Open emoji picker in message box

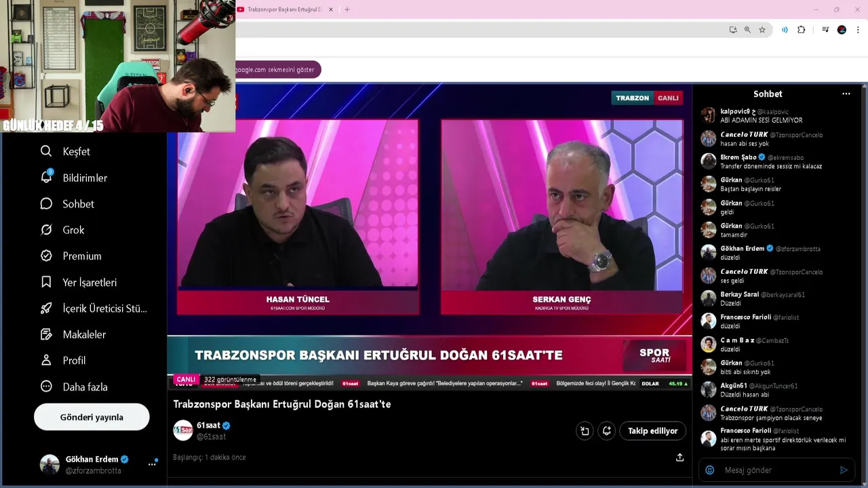pyautogui.click(x=710, y=470)
